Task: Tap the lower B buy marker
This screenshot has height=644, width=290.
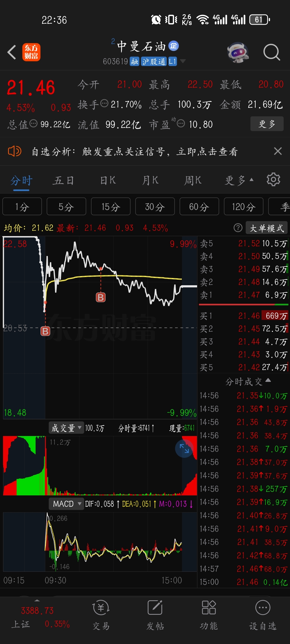Action: coord(45,331)
